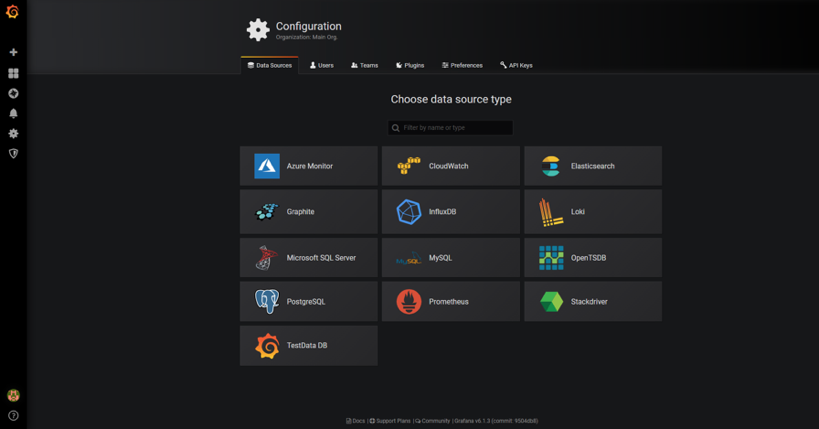Open the Create plus menu in sidebar
The height and width of the screenshot is (429, 819).
14,52
